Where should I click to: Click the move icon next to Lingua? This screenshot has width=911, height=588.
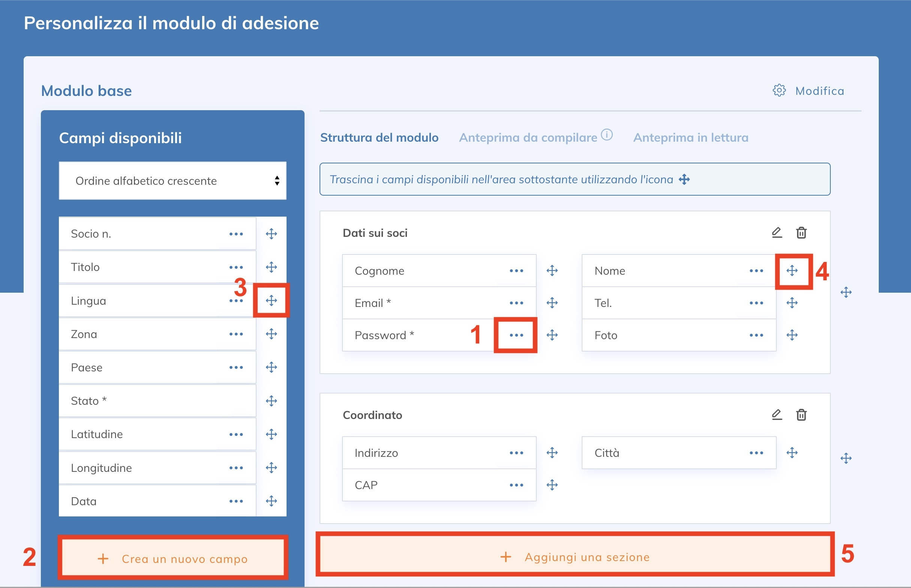pos(271,301)
